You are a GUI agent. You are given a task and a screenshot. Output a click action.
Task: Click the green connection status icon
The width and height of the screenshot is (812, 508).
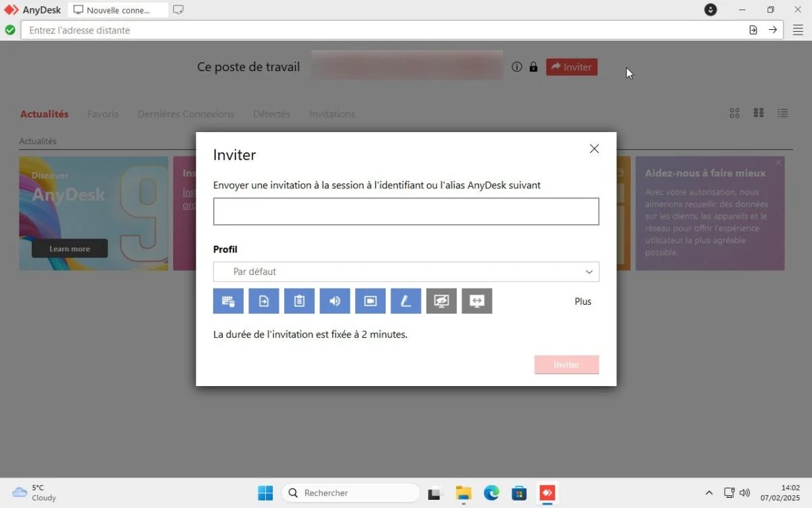10,30
